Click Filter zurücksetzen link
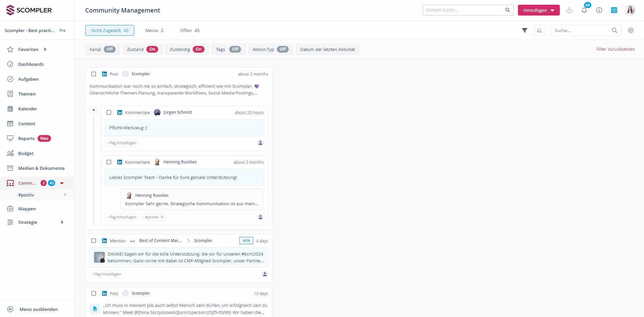Viewport: 644px width, 317px height. tap(615, 49)
